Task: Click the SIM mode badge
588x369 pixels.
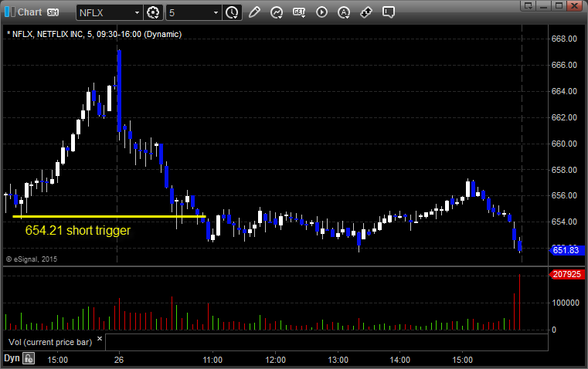Action: (x=53, y=12)
